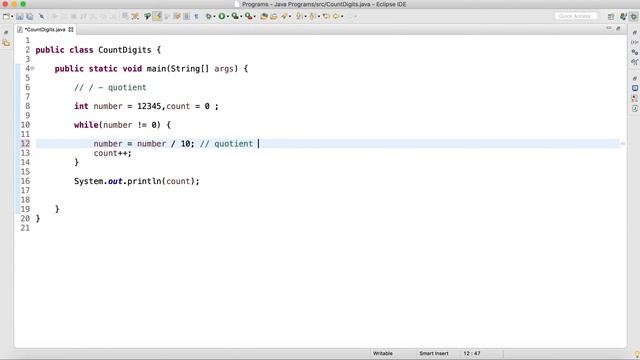Click line number 12 in the gutter
Viewport: 640px width, 360px height.
(25, 143)
